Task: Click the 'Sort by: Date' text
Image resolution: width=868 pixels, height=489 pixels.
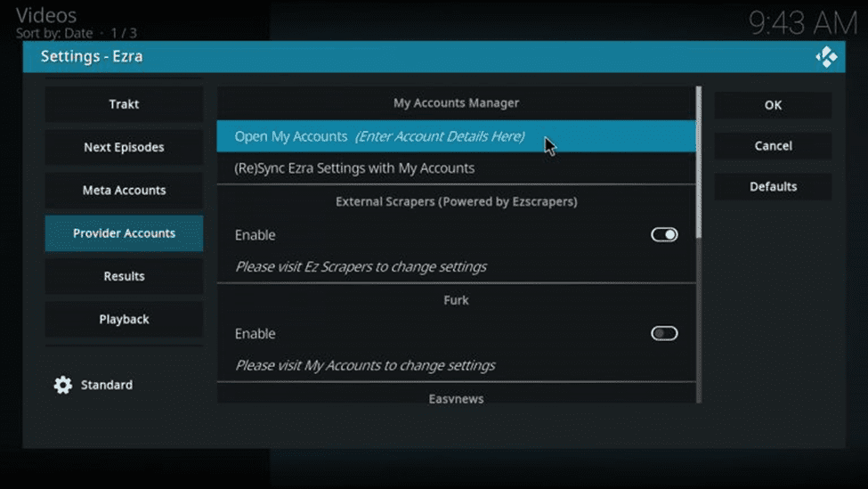Action: 54,33
